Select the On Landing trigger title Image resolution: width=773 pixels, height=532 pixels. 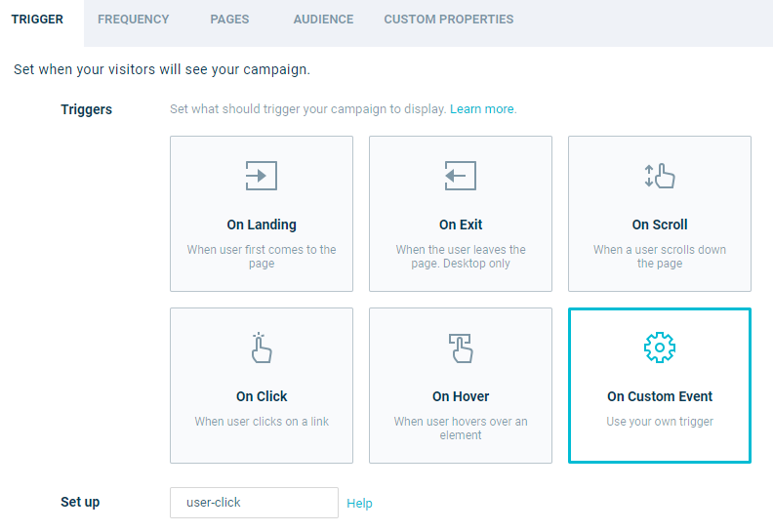coord(262,225)
